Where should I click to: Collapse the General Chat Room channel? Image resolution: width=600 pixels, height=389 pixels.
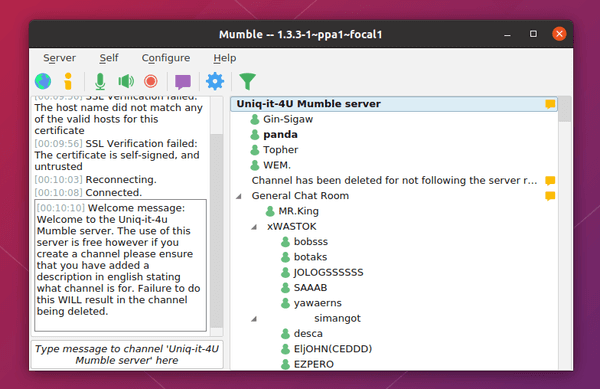coord(239,196)
